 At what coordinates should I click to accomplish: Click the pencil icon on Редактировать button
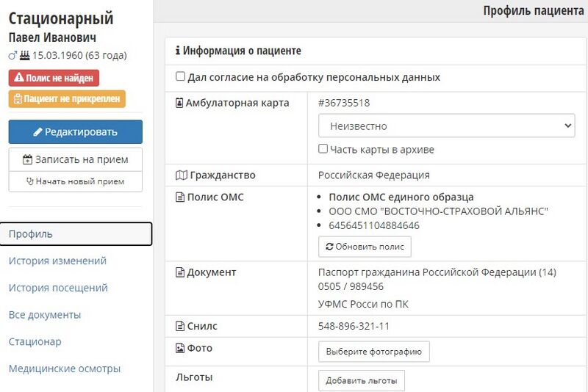(38, 132)
